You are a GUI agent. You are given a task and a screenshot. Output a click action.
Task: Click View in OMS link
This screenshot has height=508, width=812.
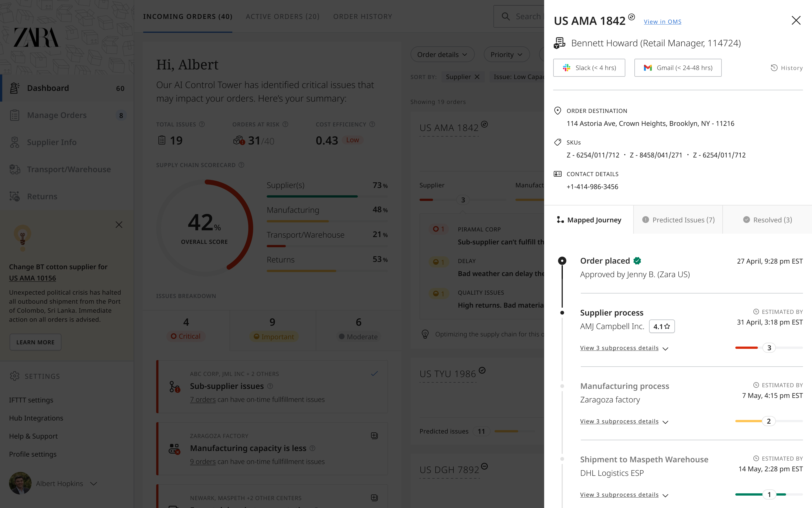(x=662, y=21)
